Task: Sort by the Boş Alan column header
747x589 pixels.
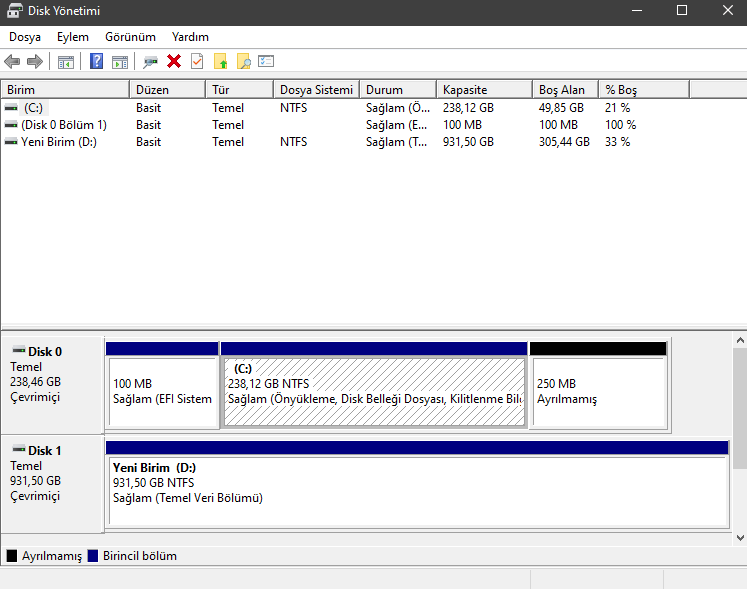Action: pos(565,90)
